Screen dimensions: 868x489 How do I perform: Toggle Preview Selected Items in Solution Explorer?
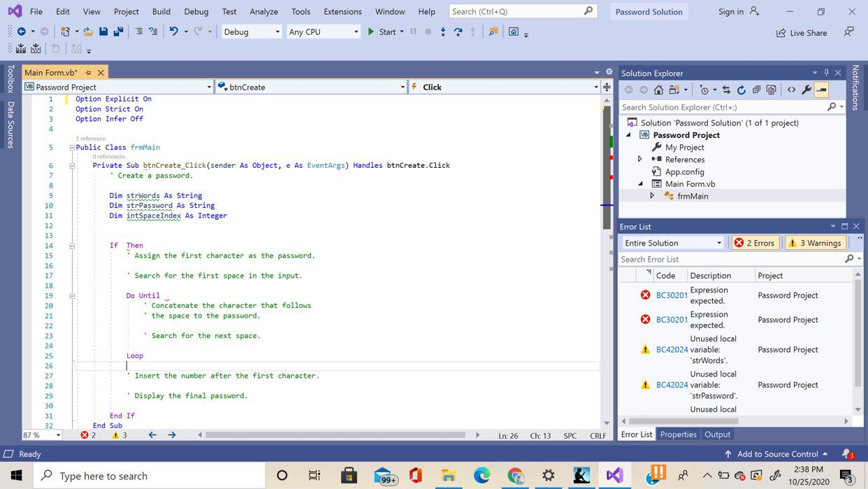click(820, 90)
